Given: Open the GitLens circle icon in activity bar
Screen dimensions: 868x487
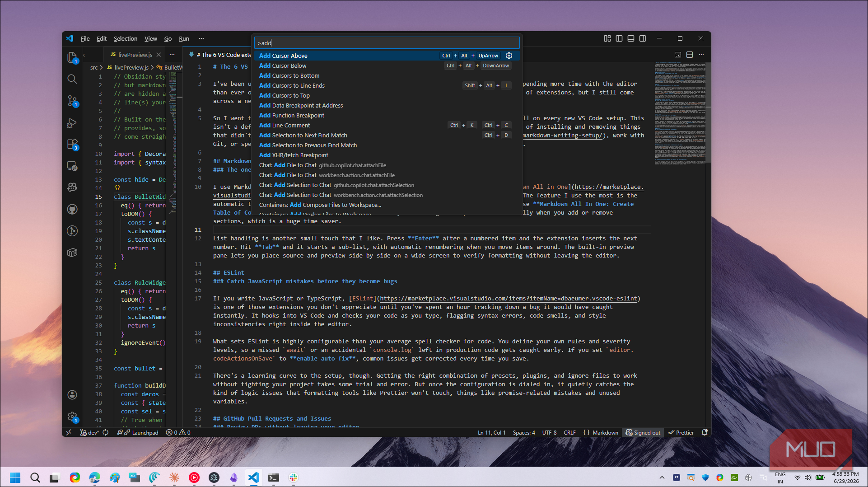Looking at the screenshot, I should [72, 231].
